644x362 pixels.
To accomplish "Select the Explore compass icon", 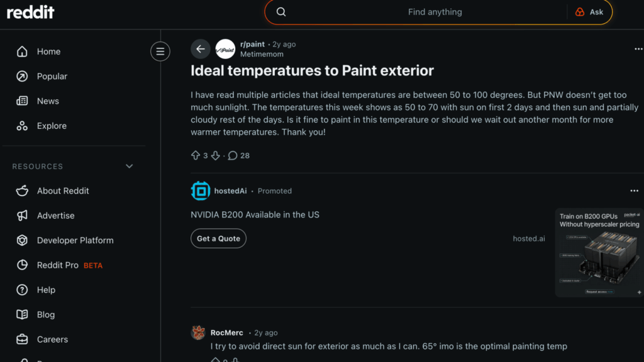I will 21,125.
